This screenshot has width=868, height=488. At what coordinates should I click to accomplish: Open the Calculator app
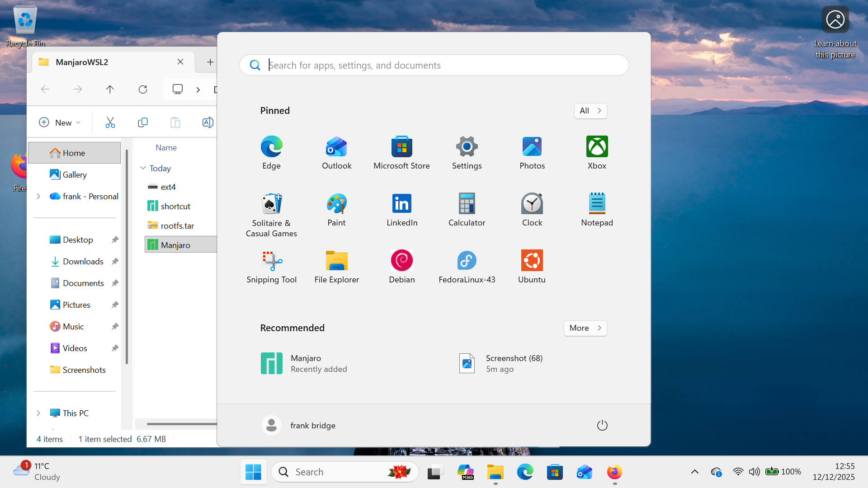pos(467,210)
